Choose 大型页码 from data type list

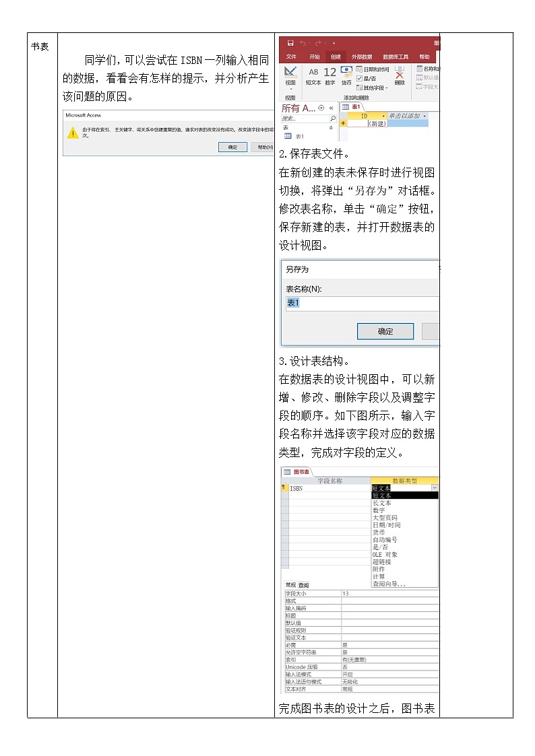404,517
